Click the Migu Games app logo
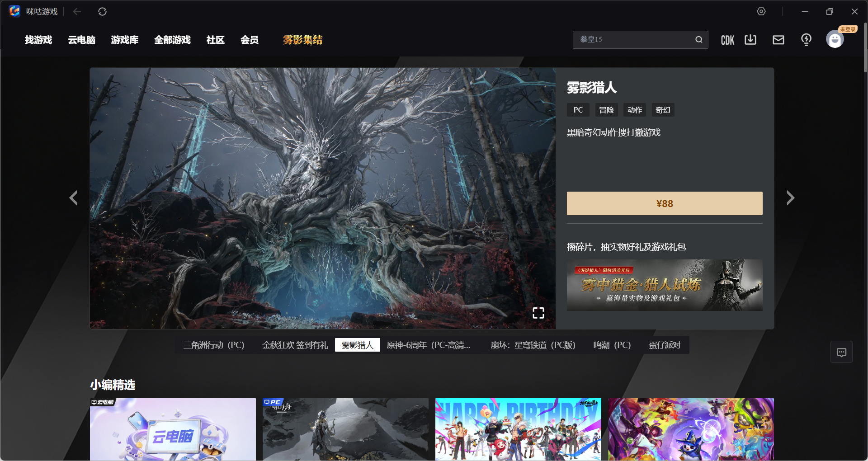The image size is (868, 461). (14, 11)
